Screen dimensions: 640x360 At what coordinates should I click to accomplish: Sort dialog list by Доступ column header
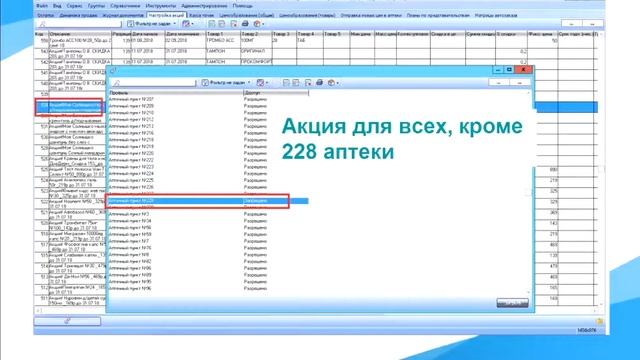click(276, 93)
